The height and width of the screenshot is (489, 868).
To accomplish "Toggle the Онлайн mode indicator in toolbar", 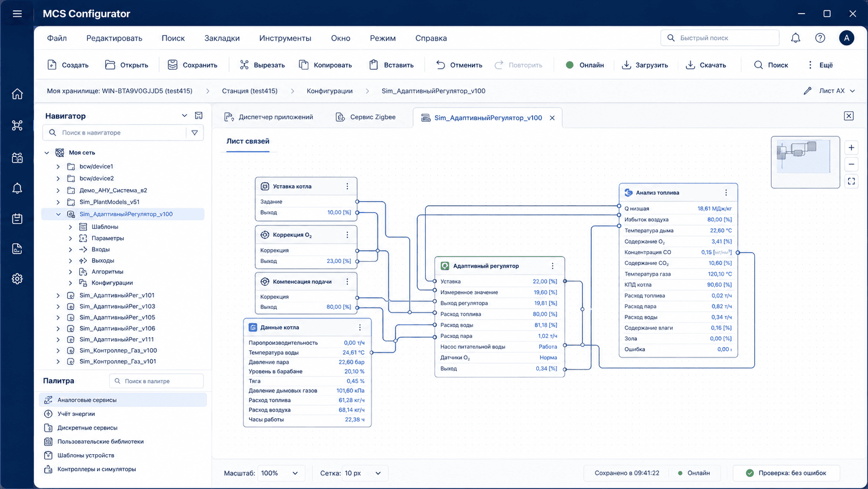I will (x=585, y=65).
